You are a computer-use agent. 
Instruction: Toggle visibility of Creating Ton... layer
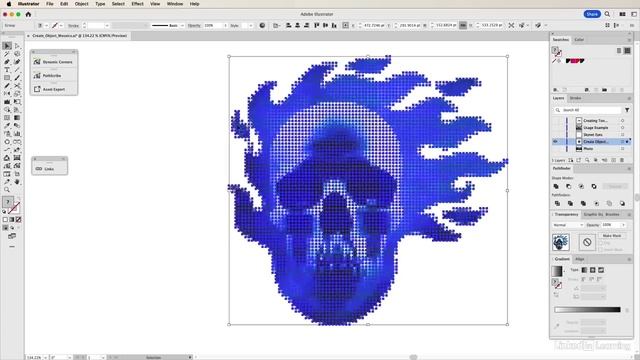tap(555, 121)
